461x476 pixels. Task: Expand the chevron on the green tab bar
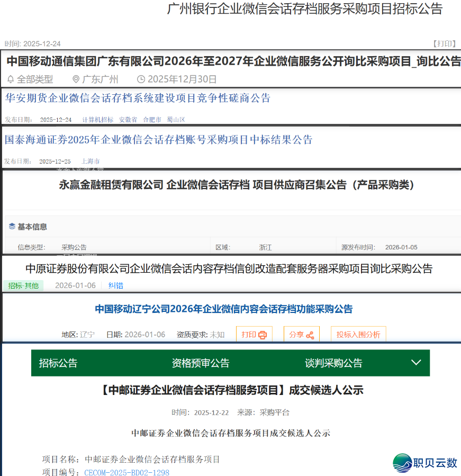pyautogui.click(x=416, y=363)
